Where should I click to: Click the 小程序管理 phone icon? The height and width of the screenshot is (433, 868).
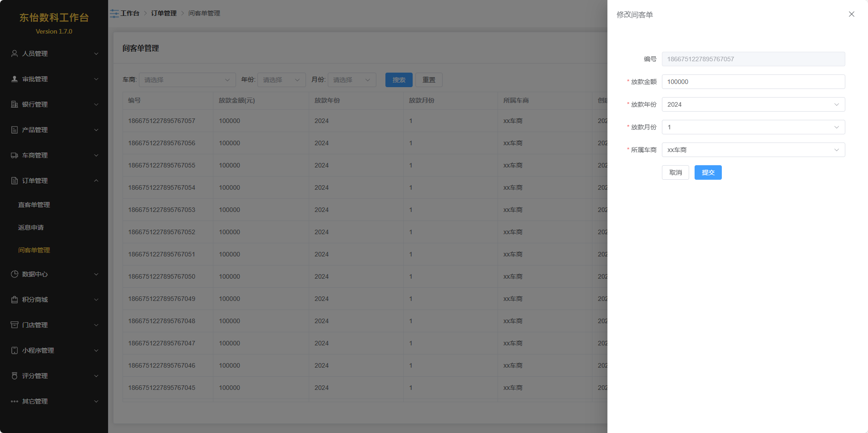pyautogui.click(x=15, y=350)
